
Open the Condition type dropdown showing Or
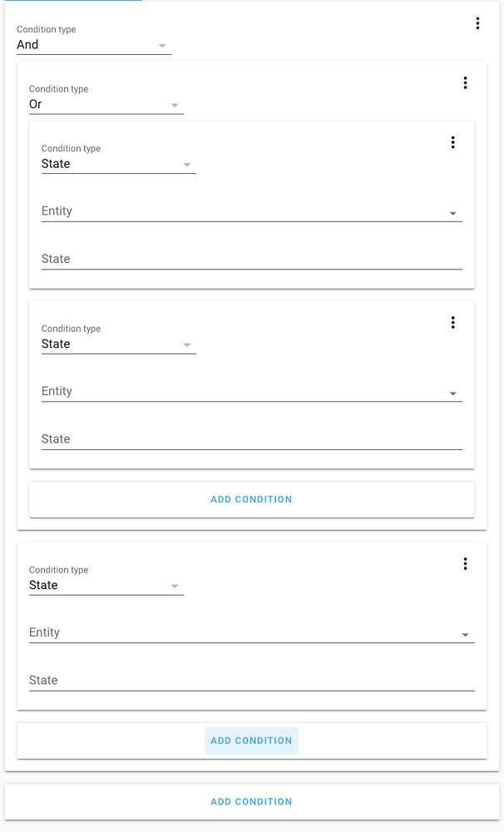(x=106, y=105)
